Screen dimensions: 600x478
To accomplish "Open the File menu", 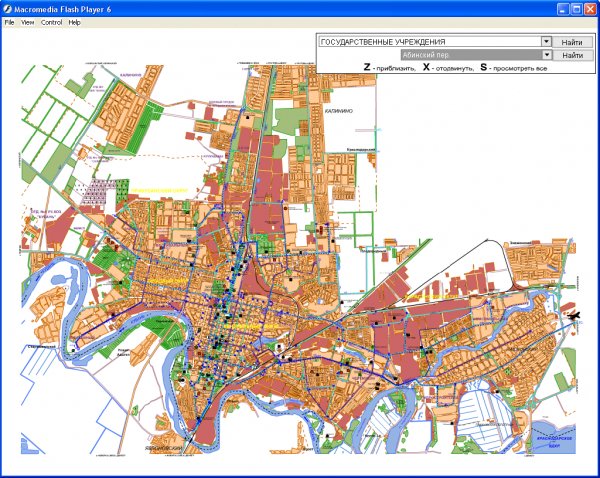I will click(9, 23).
